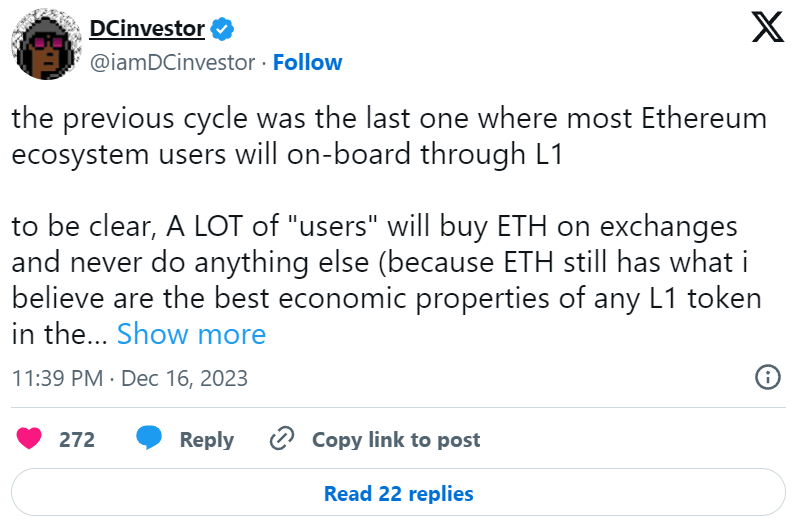Image resolution: width=799 pixels, height=526 pixels.
Task: Click the DCinvestor display name
Action: click(x=147, y=29)
